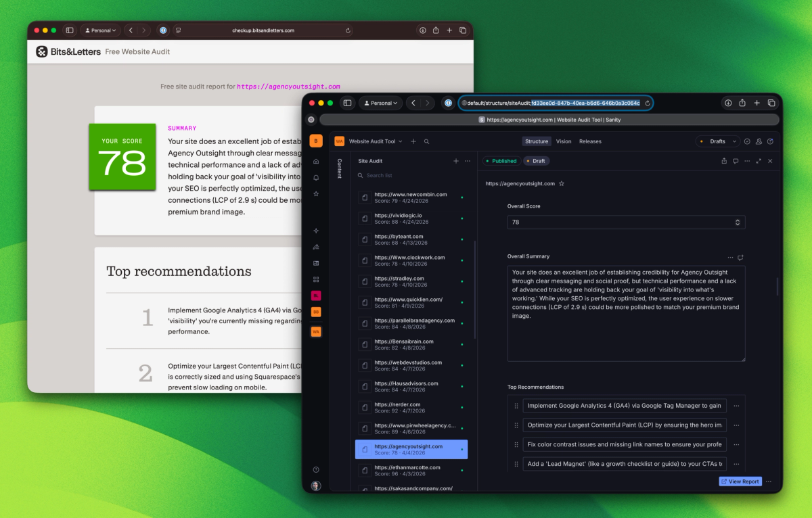Toggle Safari sidebar in front Sanity window
812x518 pixels.
(347, 103)
